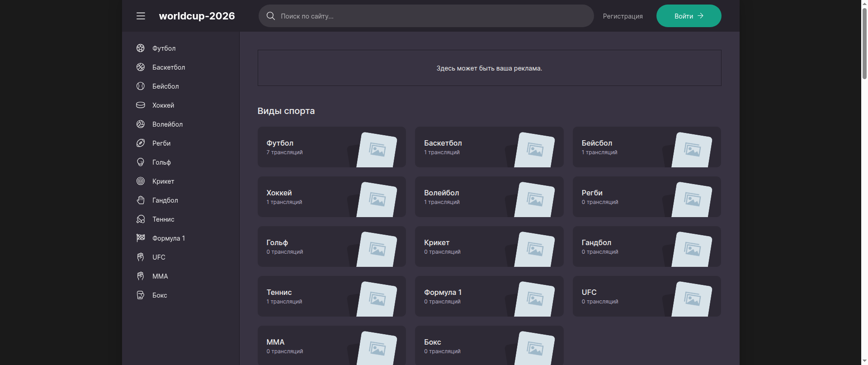Open the hamburger menu icon

(141, 16)
